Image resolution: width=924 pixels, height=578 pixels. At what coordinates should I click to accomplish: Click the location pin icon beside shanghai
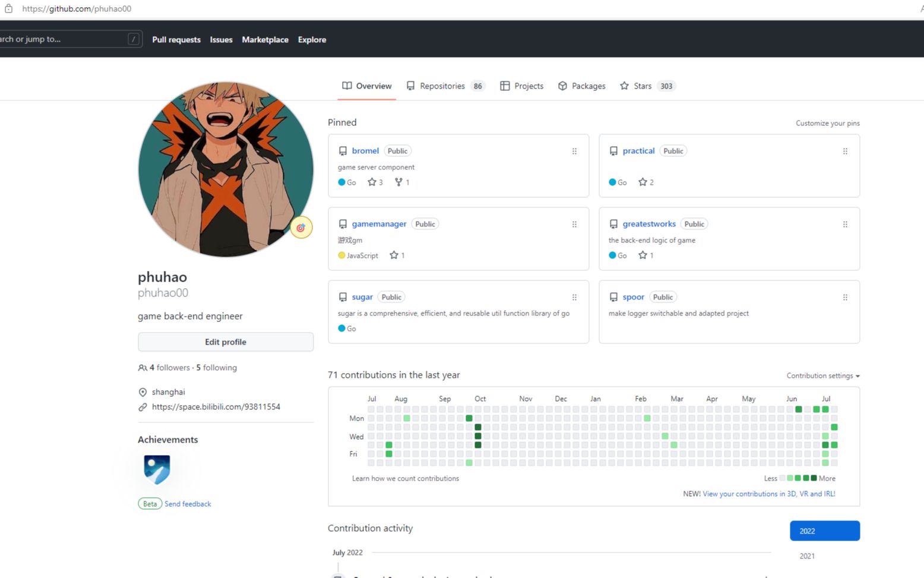click(x=143, y=392)
